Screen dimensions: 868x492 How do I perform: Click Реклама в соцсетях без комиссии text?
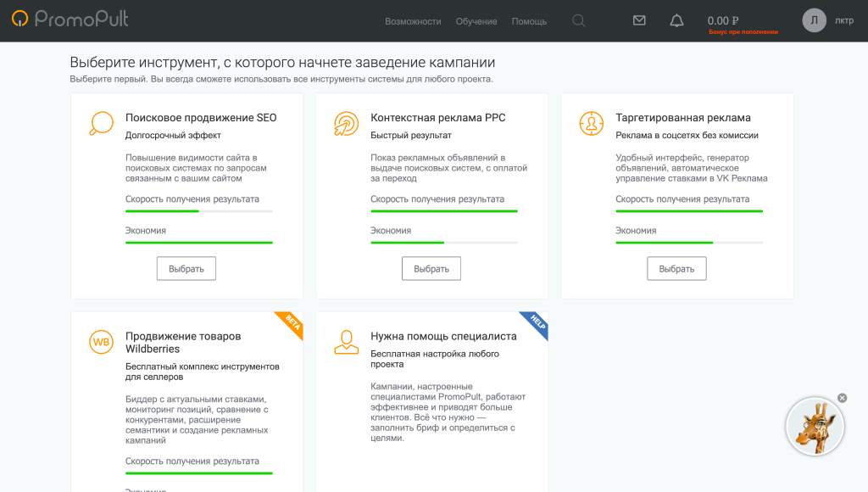[687, 135]
